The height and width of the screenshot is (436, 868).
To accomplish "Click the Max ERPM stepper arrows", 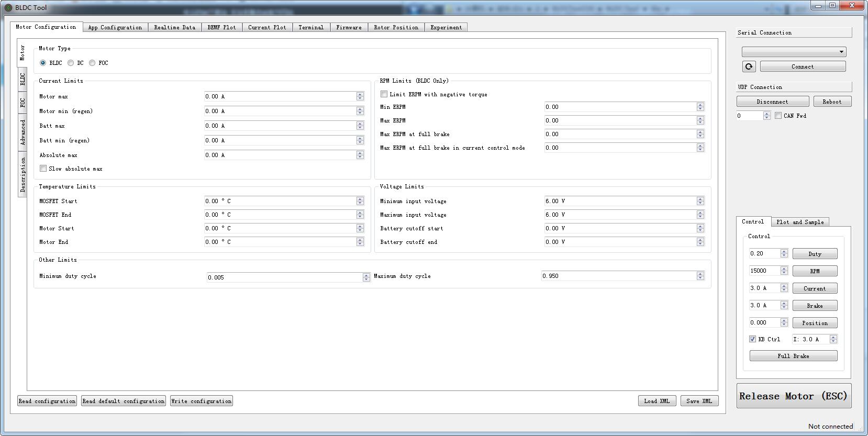I will click(700, 120).
